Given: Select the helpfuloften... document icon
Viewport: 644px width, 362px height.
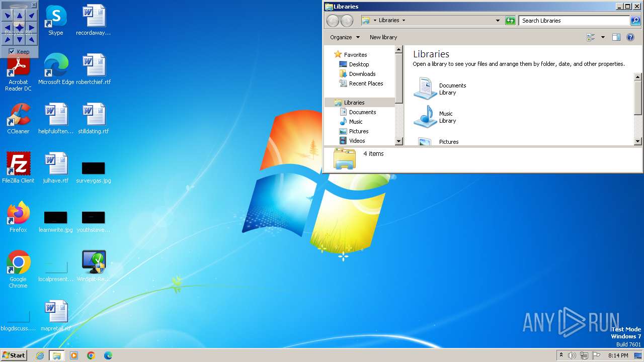Looking at the screenshot, I should pos(56,119).
